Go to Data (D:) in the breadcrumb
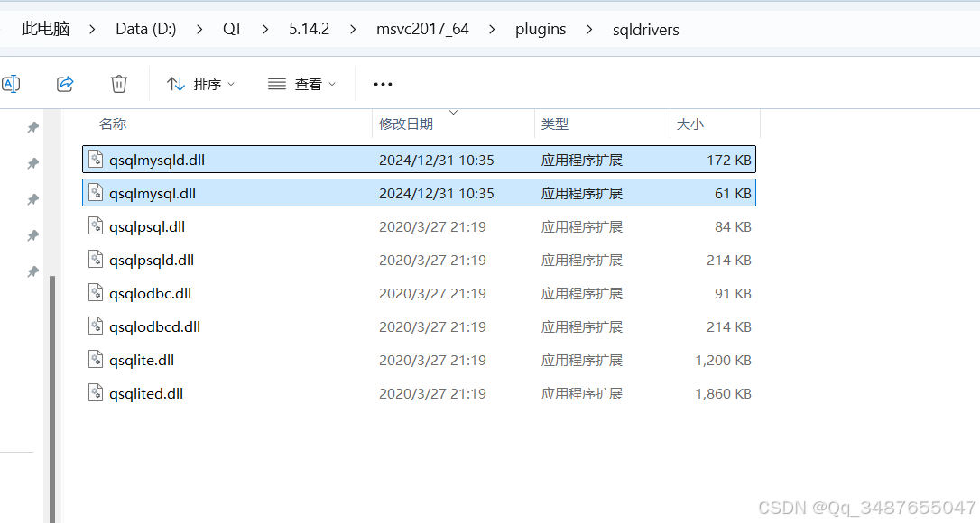 point(145,29)
